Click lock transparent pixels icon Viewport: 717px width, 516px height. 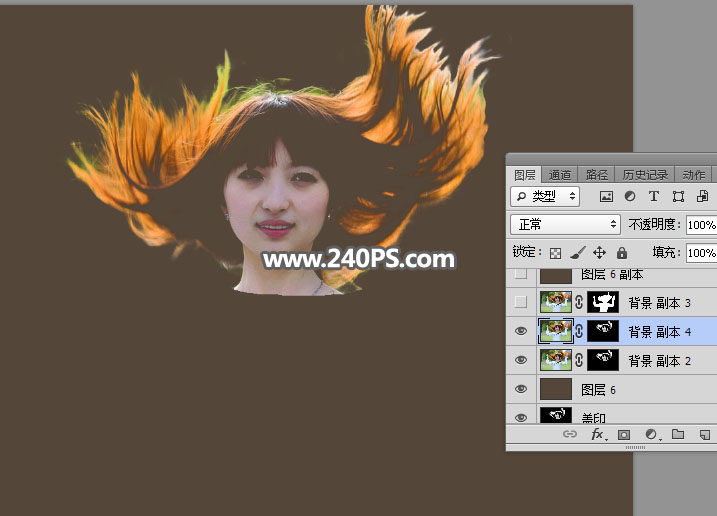556,253
